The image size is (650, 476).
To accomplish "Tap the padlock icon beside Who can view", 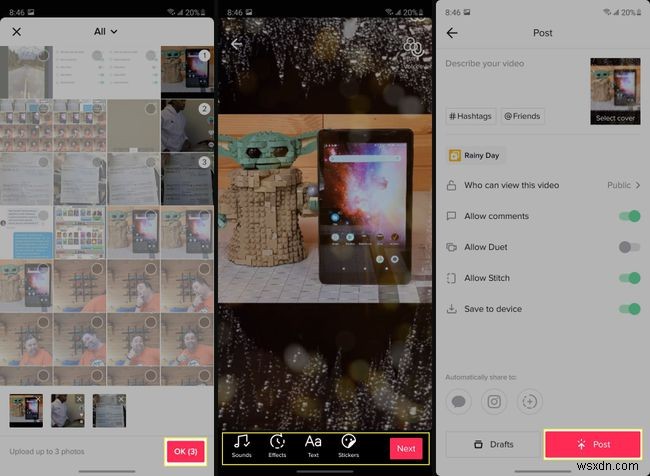I will (x=451, y=185).
